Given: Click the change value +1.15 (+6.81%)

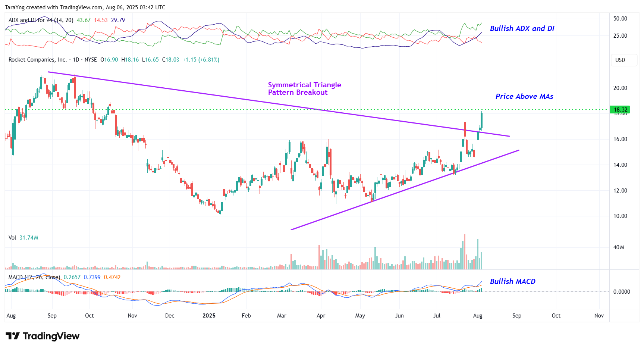Looking at the screenshot, I should 201,60.
